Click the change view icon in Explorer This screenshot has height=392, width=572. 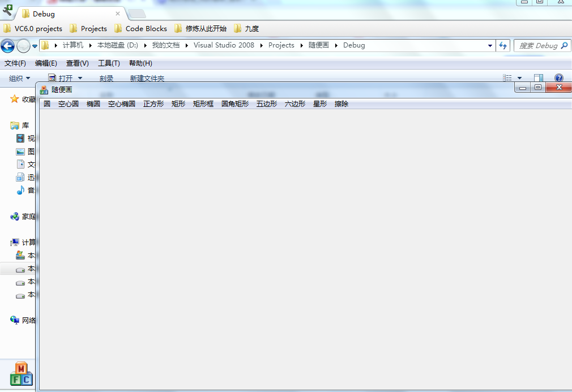[507, 78]
